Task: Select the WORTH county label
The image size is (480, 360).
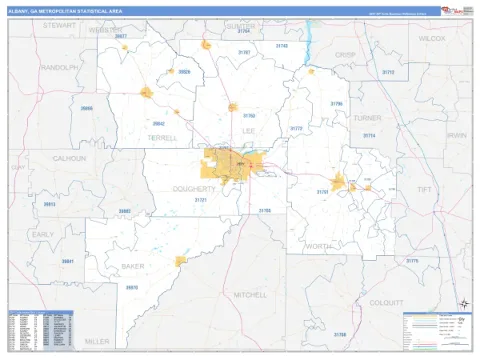Action: click(x=319, y=246)
